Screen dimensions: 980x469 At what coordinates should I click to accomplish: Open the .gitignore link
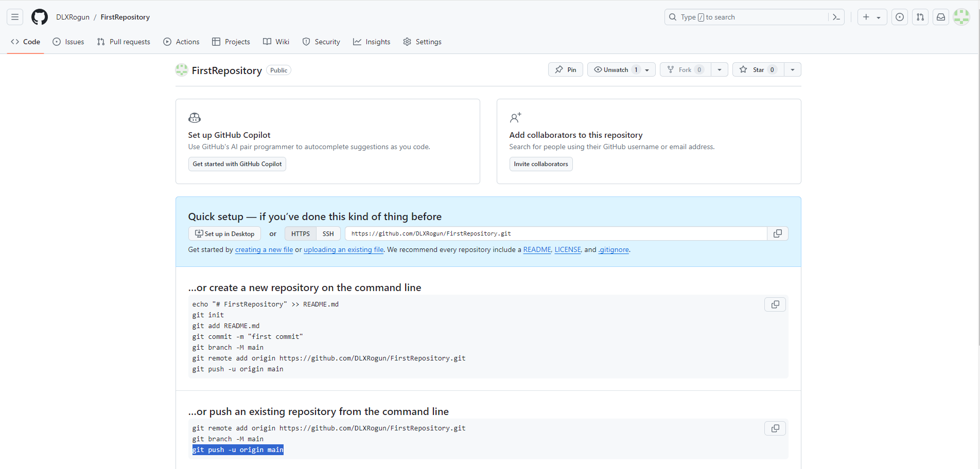pyautogui.click(x=614, y=249)
